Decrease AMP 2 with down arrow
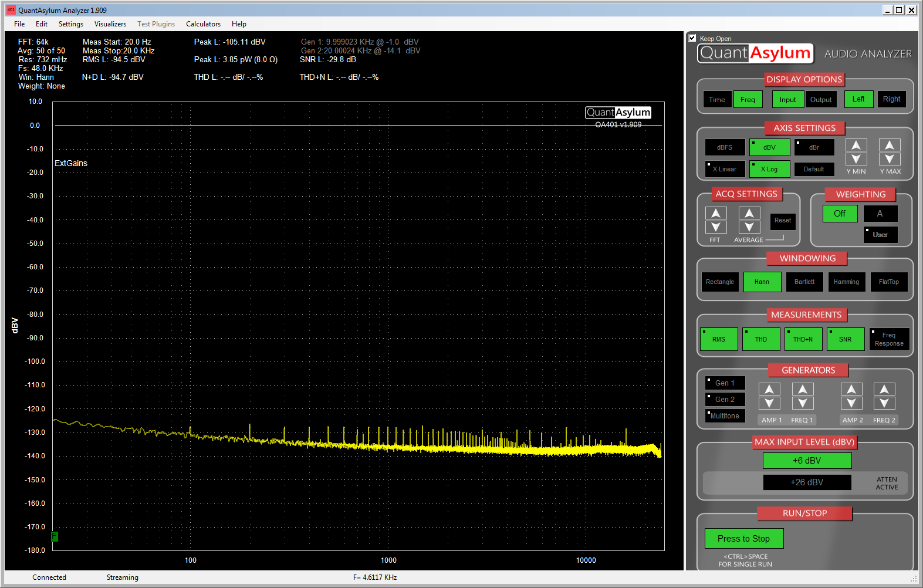923x588 pixels. (851, 403)
